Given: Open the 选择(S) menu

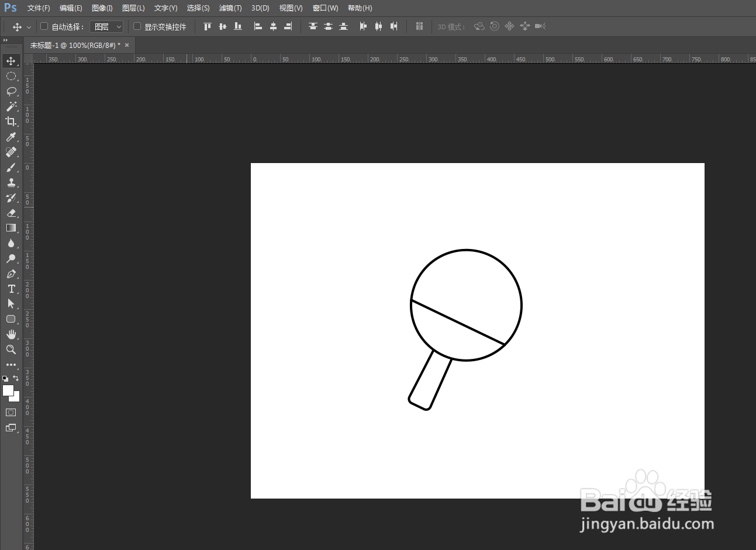Looking at the screenshot, I should 198,8.
